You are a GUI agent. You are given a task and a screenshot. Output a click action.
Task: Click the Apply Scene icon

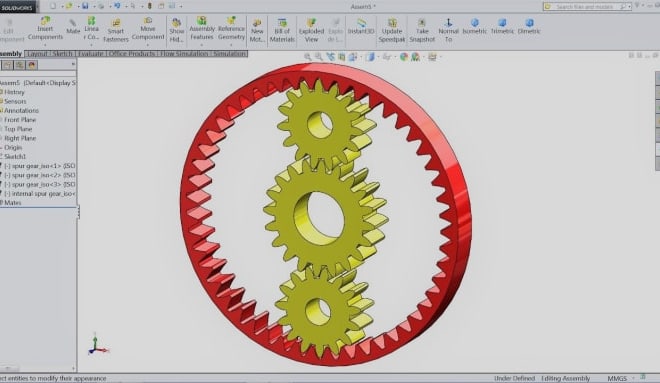415,56
